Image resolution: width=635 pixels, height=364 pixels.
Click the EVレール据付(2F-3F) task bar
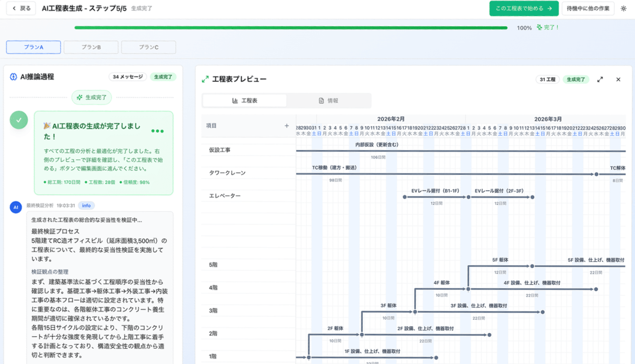point(500,197)
